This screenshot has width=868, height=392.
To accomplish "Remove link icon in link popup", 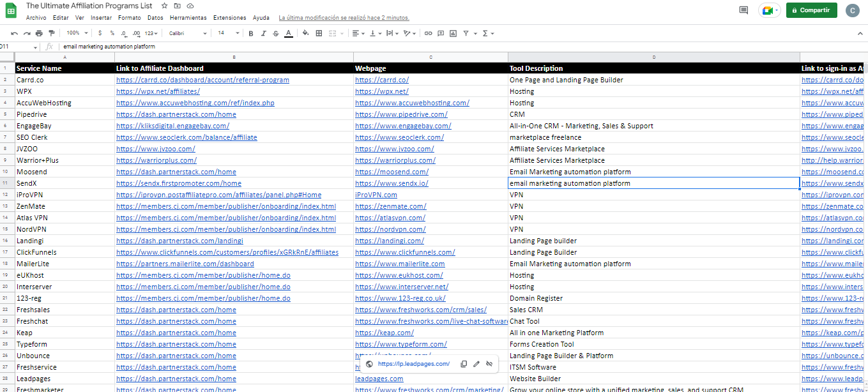I will pos(489,364).
